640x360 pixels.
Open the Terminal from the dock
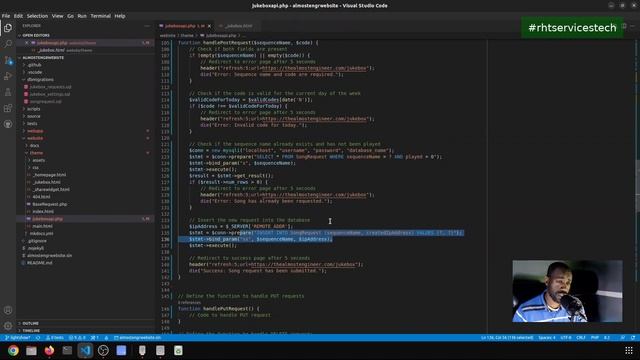(x=67, y=351)
